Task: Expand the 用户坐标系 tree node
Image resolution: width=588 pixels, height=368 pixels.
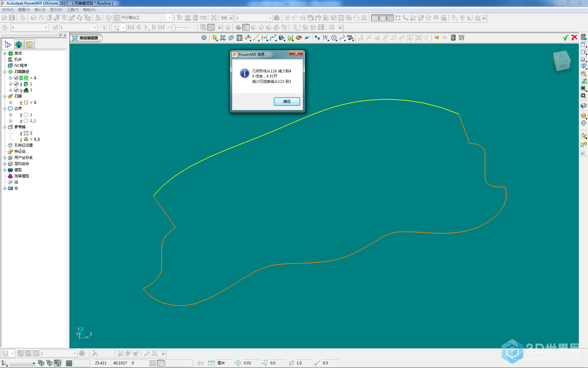Action: (5, 158)
